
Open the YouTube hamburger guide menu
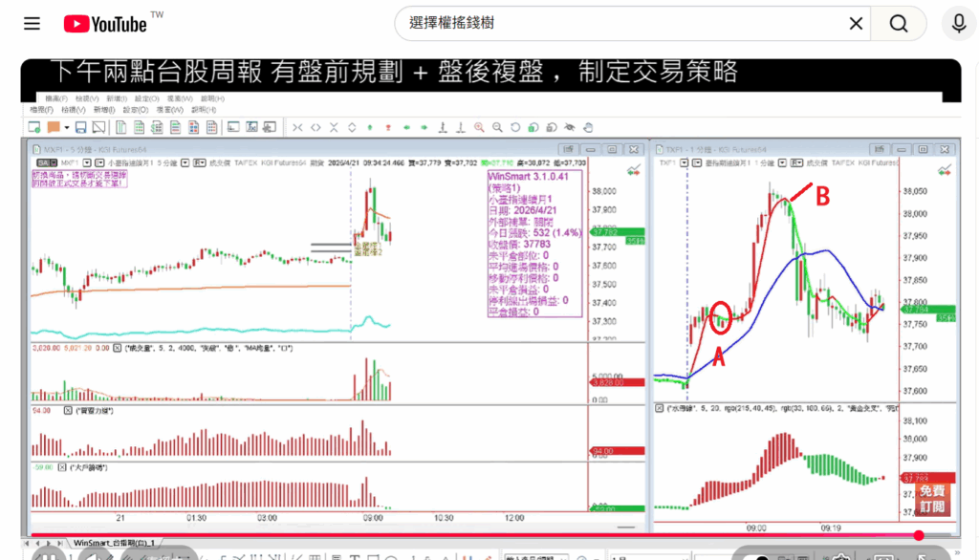[x=32, y=24]
